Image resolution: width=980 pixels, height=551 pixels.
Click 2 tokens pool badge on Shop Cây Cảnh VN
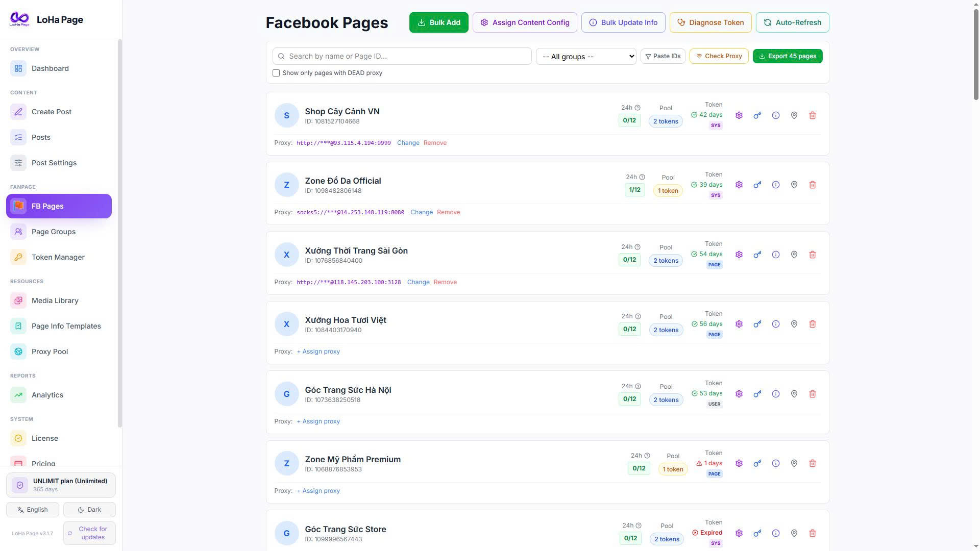pyautogui.click(x=666, y=121)
